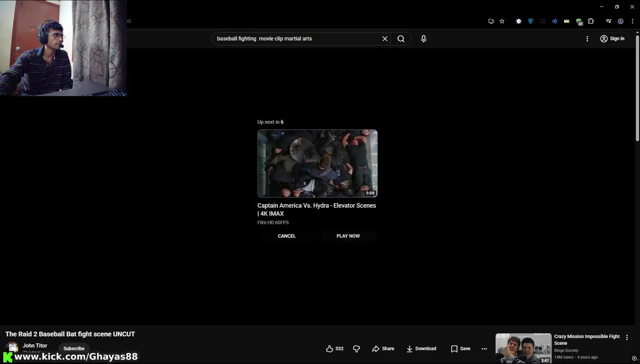Click the white tag extension icon
This screenshot has width=640, height=364.
click(519, 21)
